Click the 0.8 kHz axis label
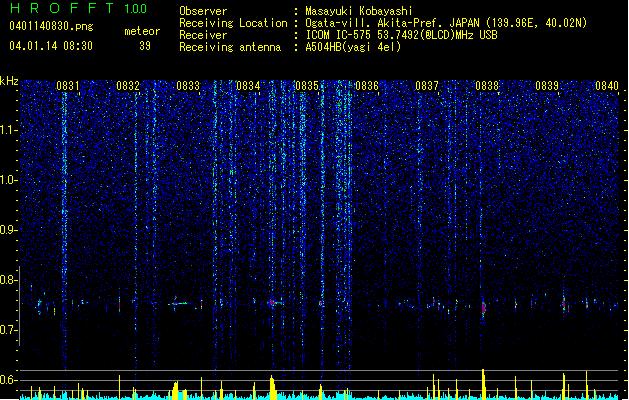 click(8, 280)
